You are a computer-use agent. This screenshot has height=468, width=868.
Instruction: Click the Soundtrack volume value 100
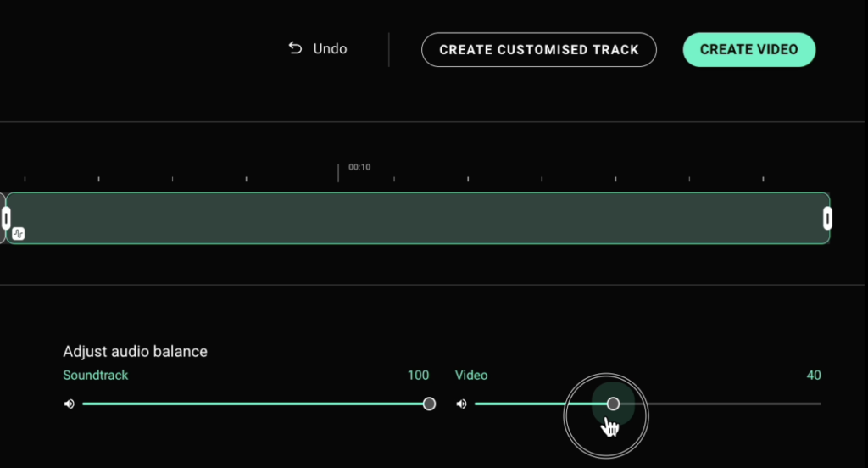point(418,376)
